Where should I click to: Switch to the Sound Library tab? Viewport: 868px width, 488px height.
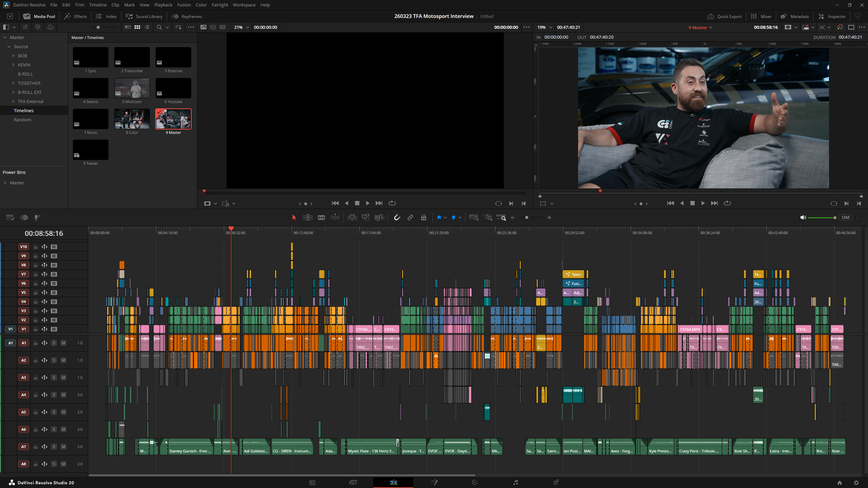[x=143, y=16]
